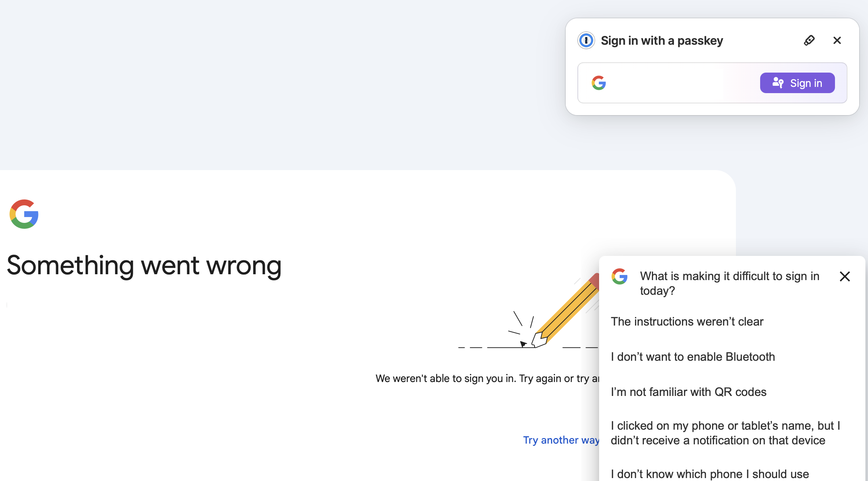
Task: Click the Google logo in passkey account row
Action: click(x=599, y=83)
